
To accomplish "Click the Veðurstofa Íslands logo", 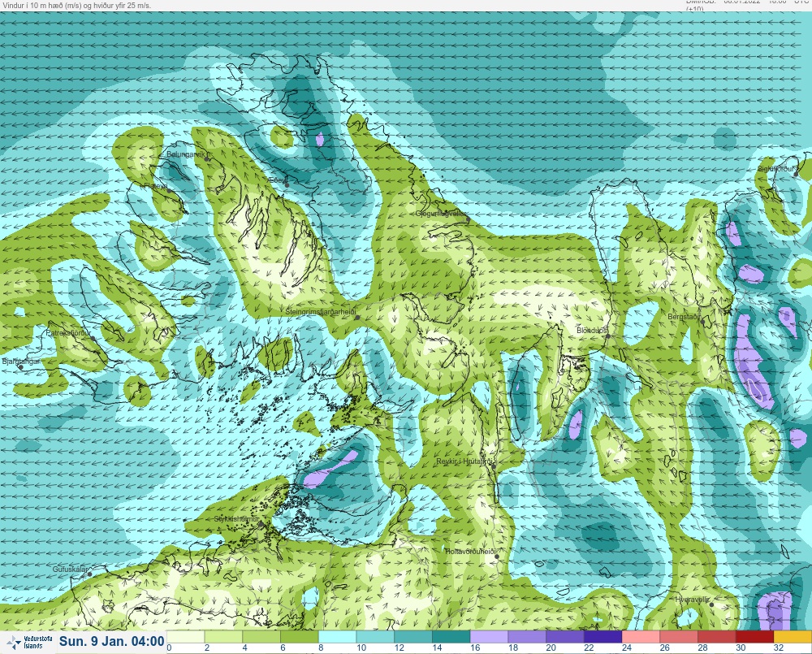I will 29,643.
